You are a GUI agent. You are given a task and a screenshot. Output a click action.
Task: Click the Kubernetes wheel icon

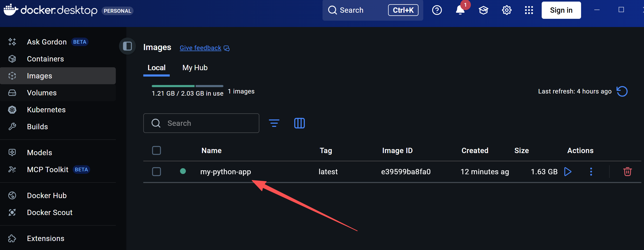(12, 110)
